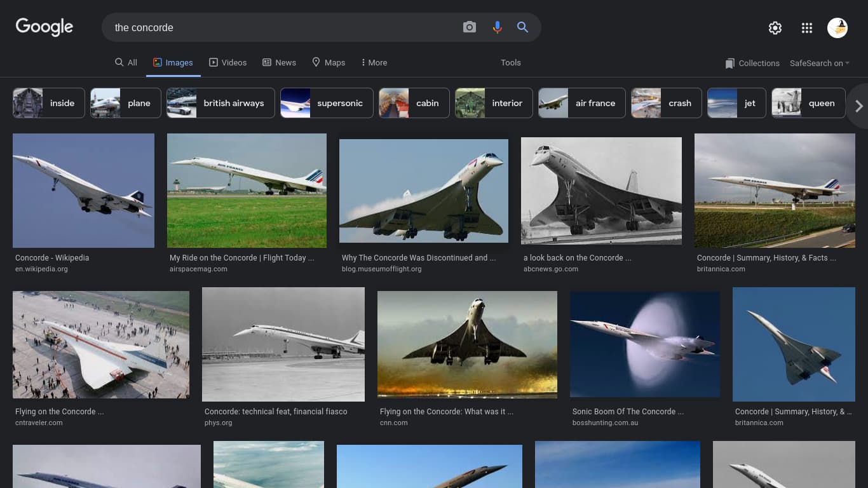
Task: Open quick settings gear icon
Action: (x=775, y=28)
